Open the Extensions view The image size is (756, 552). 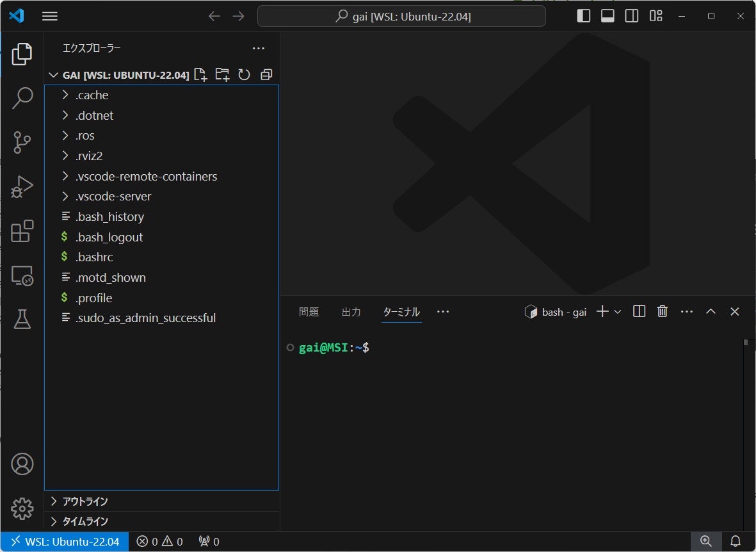click(x=22, y=231)
